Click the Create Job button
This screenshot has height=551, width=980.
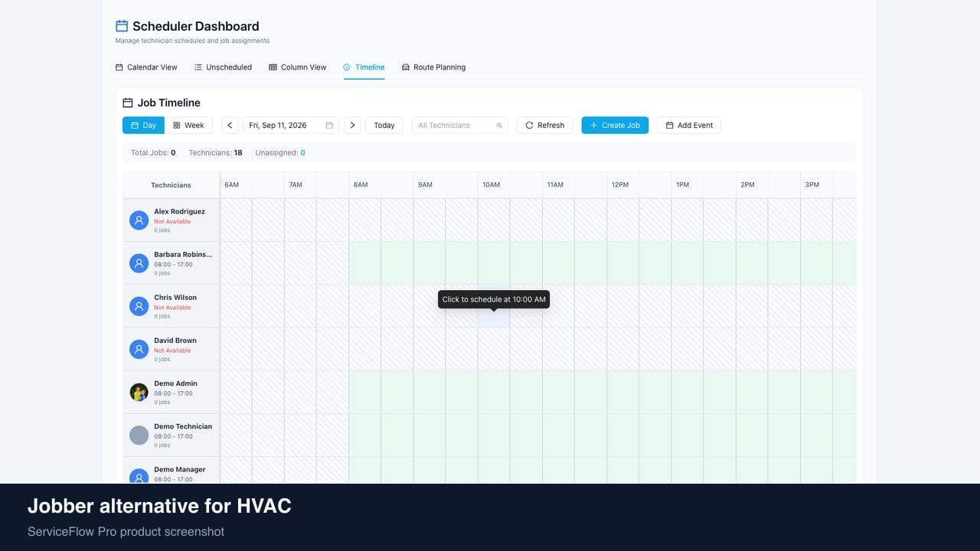pyautogui.click(x=615, y=126)
